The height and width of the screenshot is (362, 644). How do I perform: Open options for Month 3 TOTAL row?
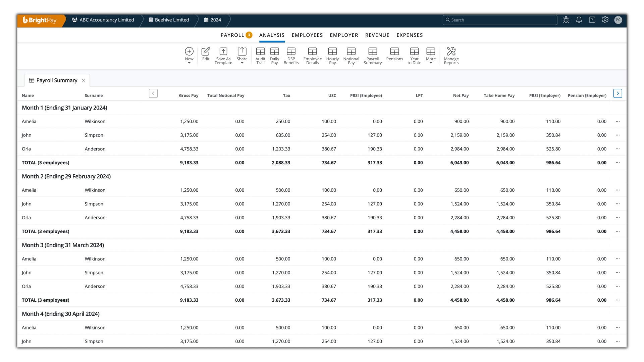618,300
